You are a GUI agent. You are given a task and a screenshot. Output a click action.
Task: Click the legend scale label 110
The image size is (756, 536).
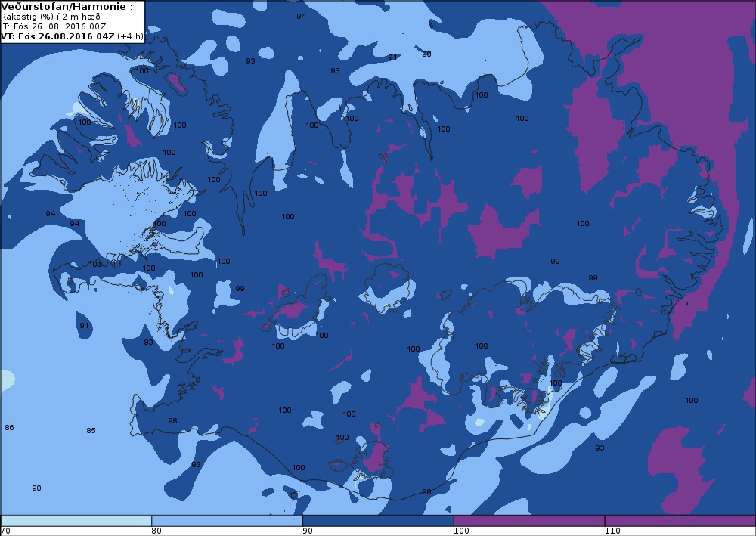612,531
